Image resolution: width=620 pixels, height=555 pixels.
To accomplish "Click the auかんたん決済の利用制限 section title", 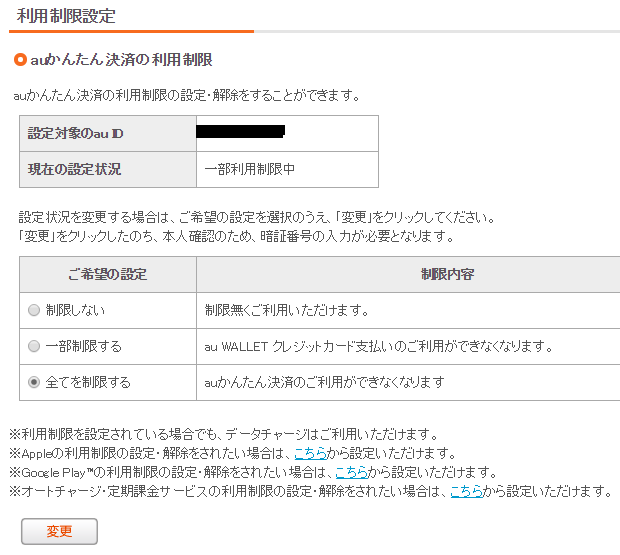I will tap(121, 60).
